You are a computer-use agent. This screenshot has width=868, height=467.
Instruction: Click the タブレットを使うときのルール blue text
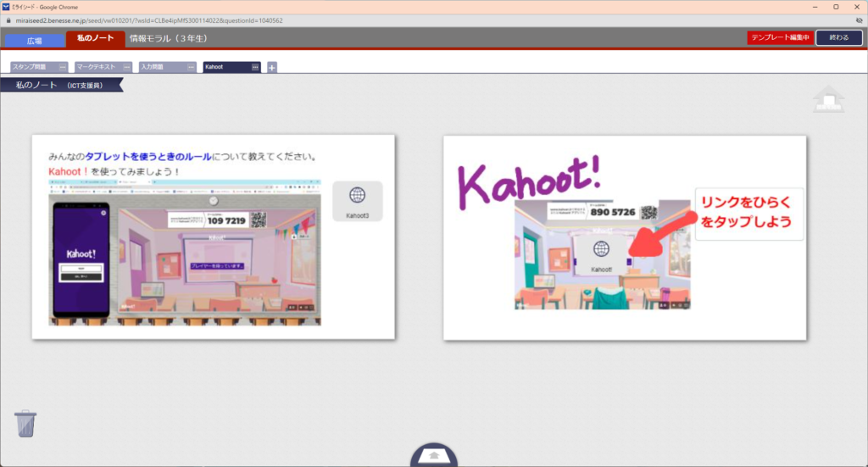point(147,157)
